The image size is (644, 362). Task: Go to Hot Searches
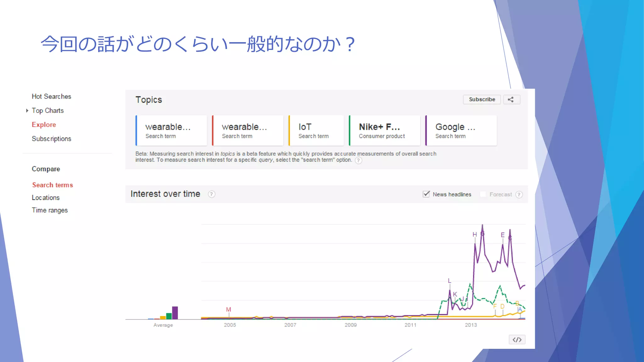pos(51,96)
